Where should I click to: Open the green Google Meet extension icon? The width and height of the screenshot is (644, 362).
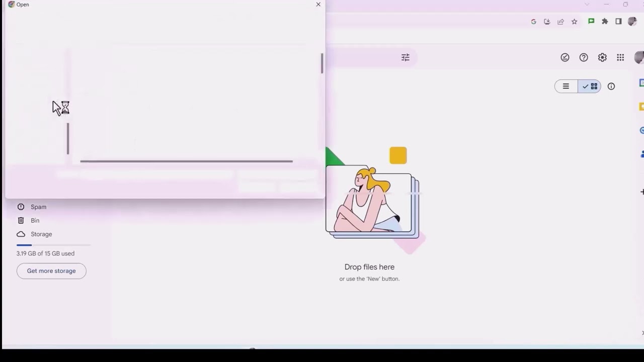click(x=591, y=21)
